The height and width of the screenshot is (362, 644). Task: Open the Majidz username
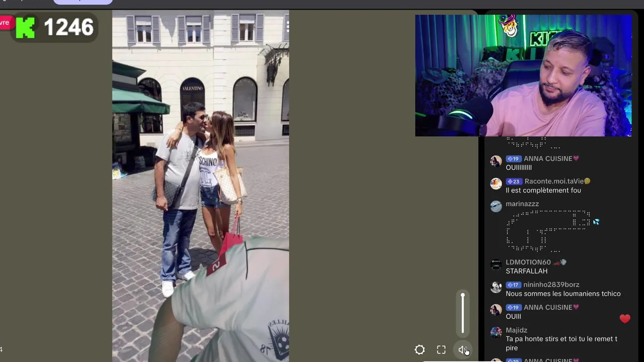[516, 330]
